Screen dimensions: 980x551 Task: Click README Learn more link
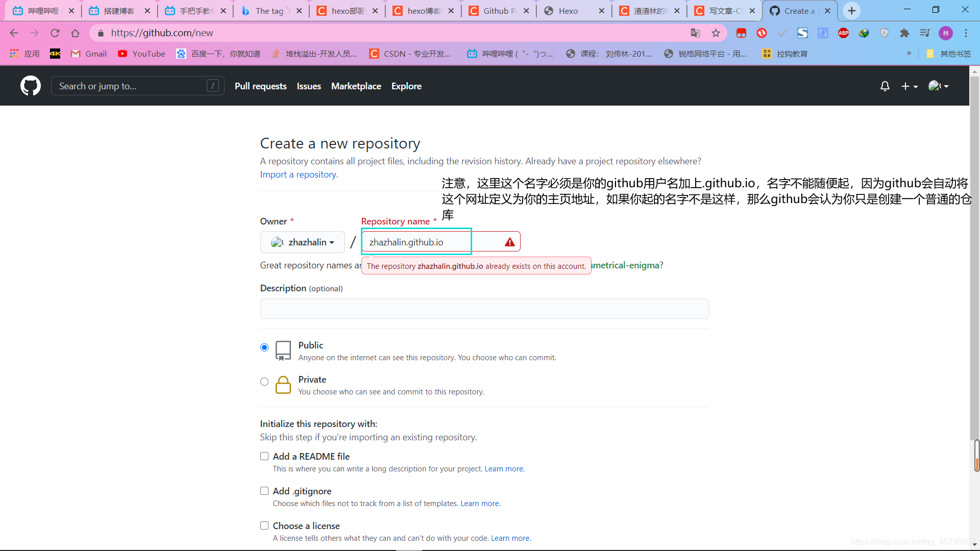(504, 469)
